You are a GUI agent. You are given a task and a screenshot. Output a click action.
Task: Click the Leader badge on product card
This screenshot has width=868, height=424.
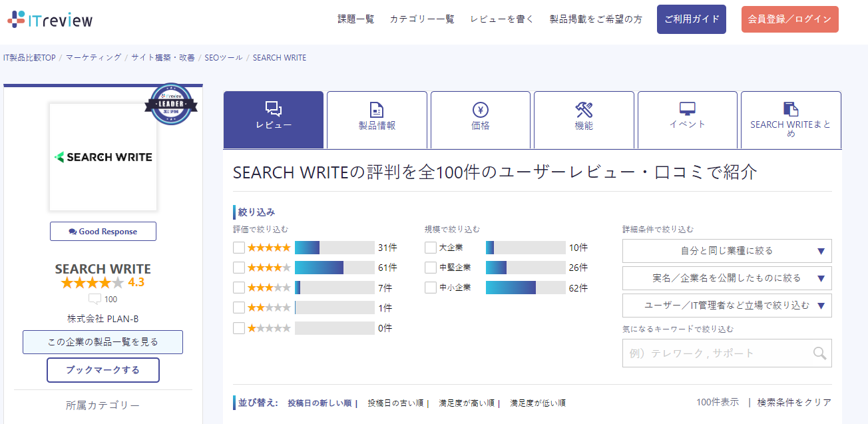171,105
